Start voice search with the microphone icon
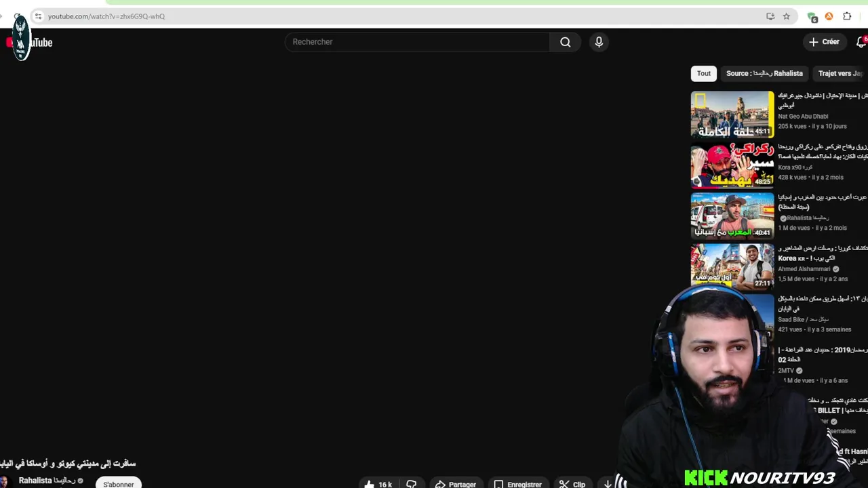868x488 pixels. (599, 42)
